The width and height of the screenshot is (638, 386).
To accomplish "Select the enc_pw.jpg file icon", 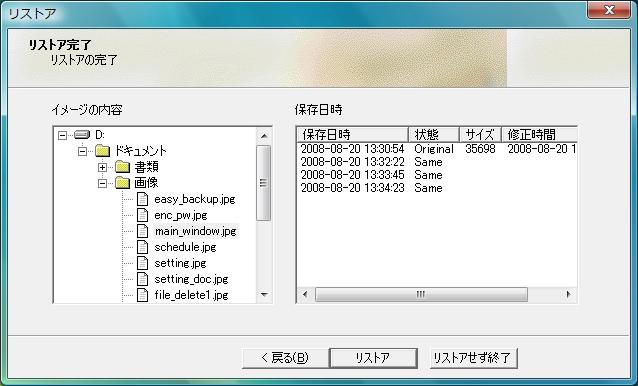I will 142,215.
